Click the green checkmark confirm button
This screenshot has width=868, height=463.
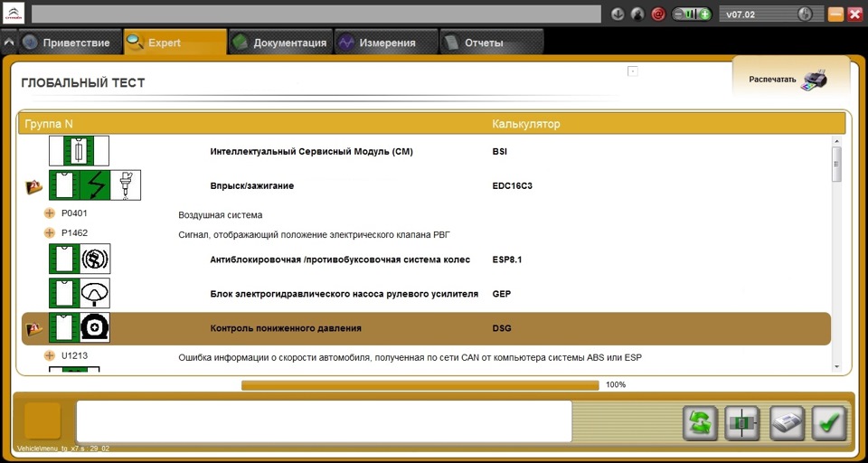[x=829, y=423]
